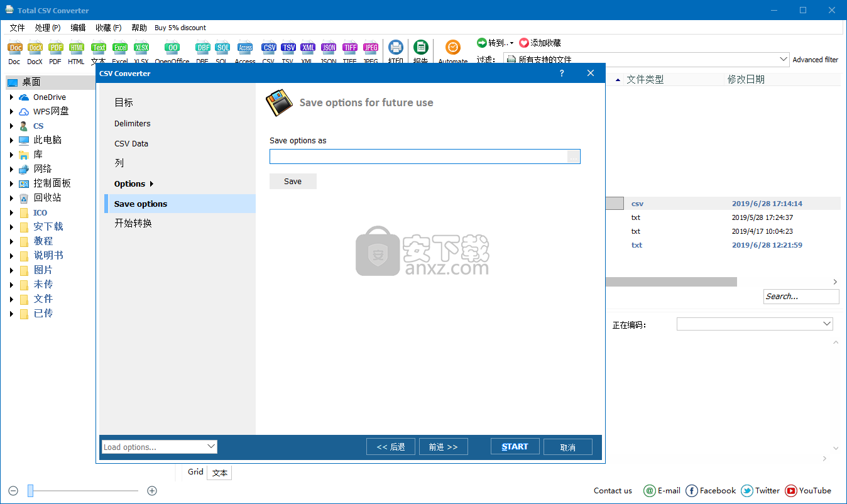Select the 开始转换 wizard step
Screen dimensions: 847x504
pyautogui.click(x=133, y=223)
